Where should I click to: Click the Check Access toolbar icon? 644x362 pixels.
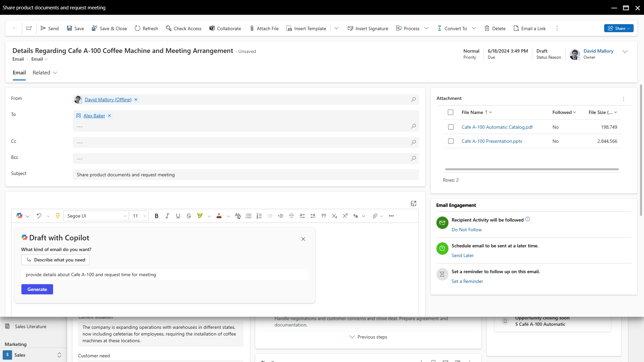pyautogui.click(x=169, y=28)
